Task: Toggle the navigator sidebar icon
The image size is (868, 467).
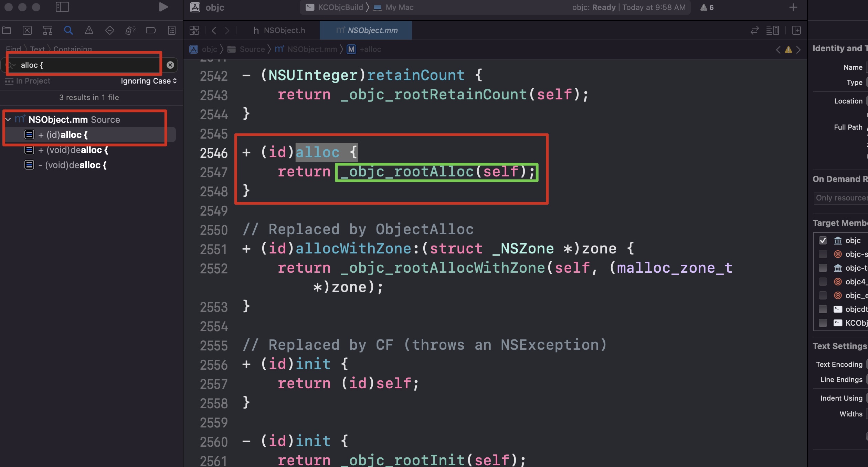Action: coord(62,7)
